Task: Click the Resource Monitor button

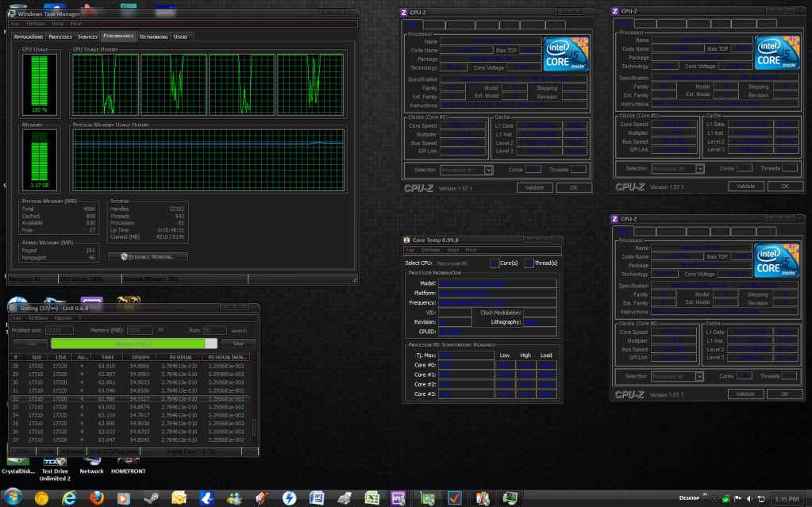Action: click(148, 256)
